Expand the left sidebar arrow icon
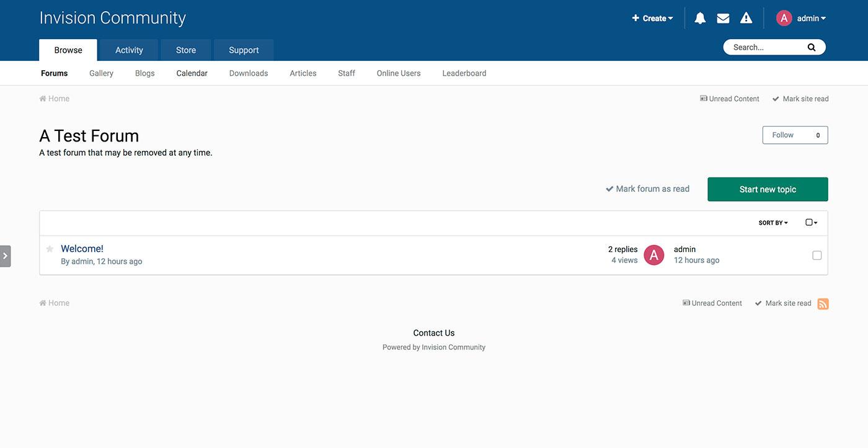868x448 pixels. pyautogui.click(x=5, y=255)
